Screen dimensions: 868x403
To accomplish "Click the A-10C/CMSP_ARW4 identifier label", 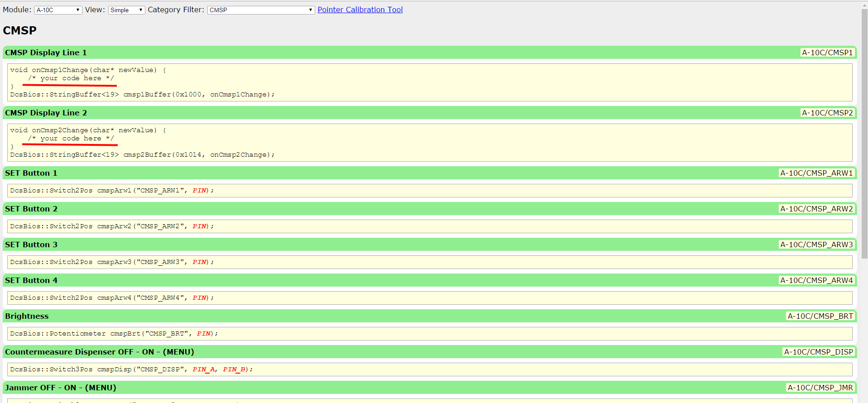I will 816,280.
